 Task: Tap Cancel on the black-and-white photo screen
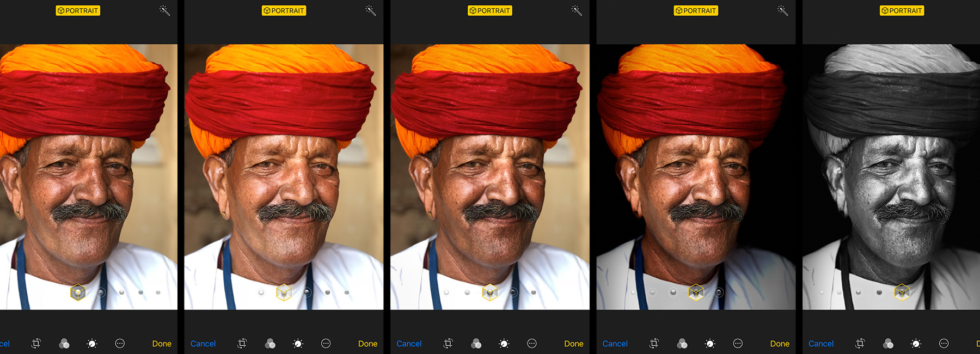point(820,344)
